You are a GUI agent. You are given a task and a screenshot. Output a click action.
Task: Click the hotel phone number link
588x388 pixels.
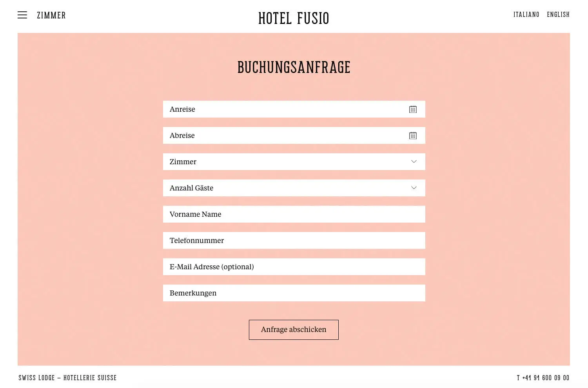pyautogui.click(x=543, y=378)
